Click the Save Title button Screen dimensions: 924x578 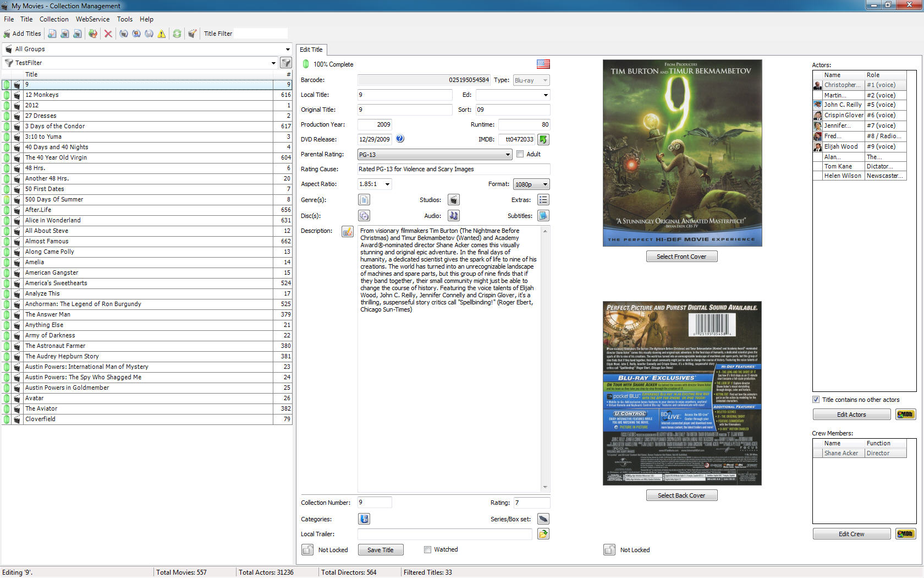click(381, 550)
